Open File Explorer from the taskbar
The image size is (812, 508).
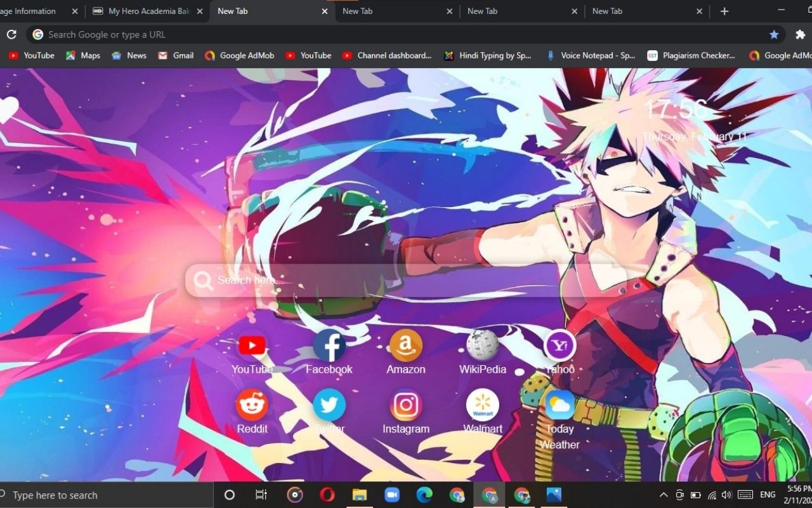click(360, 495)
